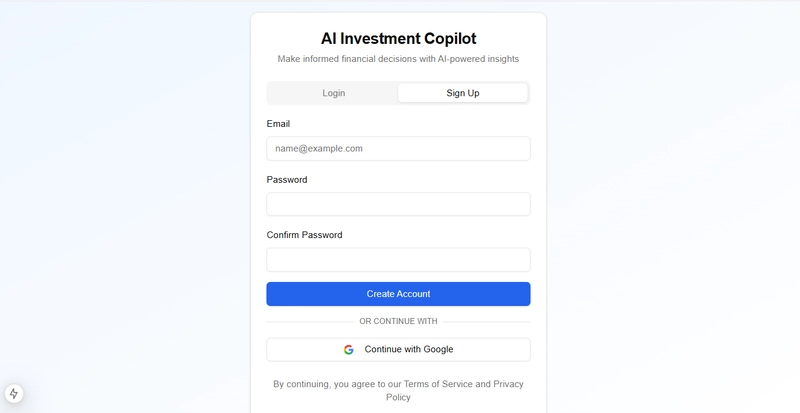
Task: Open the lightning bolt dev tools icon
Action: click(14, 394)
